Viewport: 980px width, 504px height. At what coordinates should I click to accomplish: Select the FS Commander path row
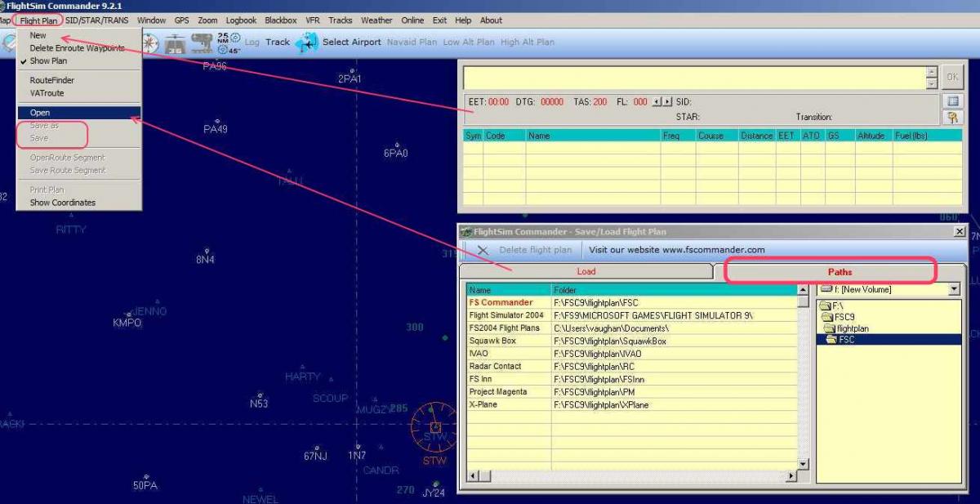tap(630, 302)
